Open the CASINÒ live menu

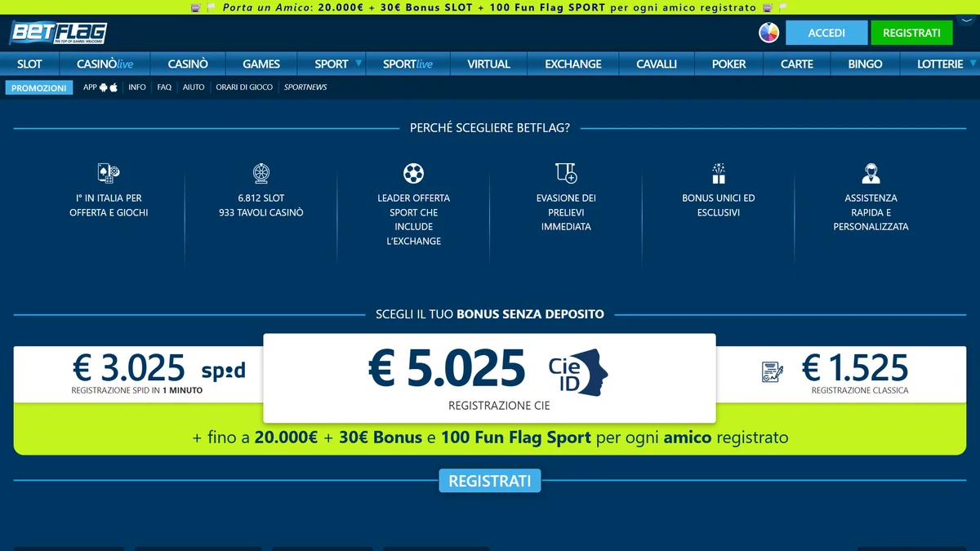pyautogui.click(x=105, y=64)
